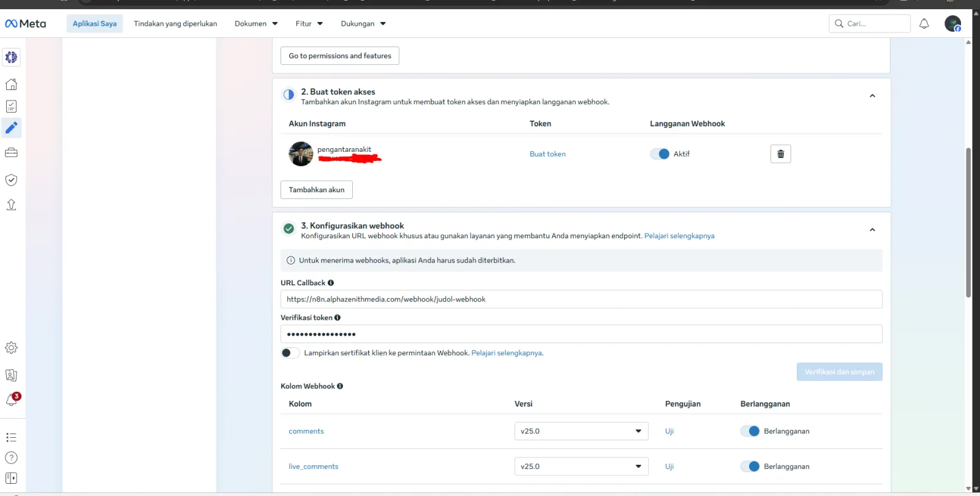This screenshot has width=980, height=496.
Task: Click Go to permissions and features
Action: point(340,56)
